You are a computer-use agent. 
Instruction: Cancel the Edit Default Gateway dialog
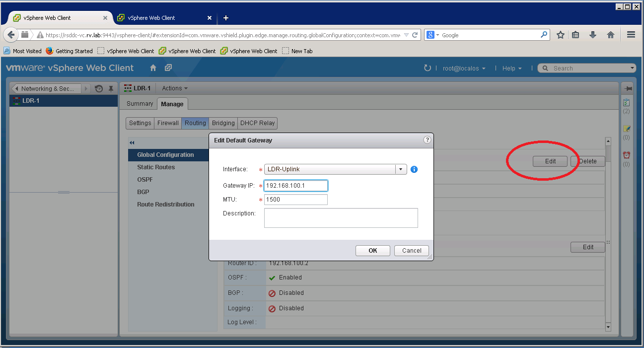(x=411, y=251)
